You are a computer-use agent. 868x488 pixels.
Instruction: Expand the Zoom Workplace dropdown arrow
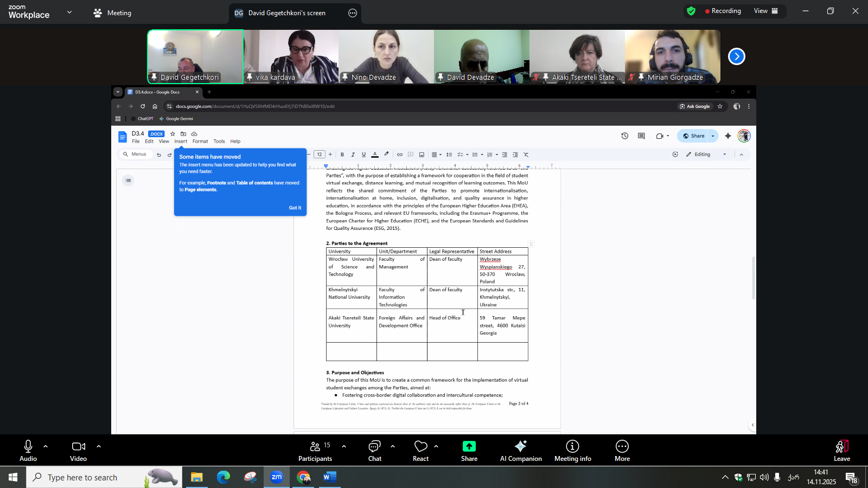pyautogui.click(x=69, y=12)
